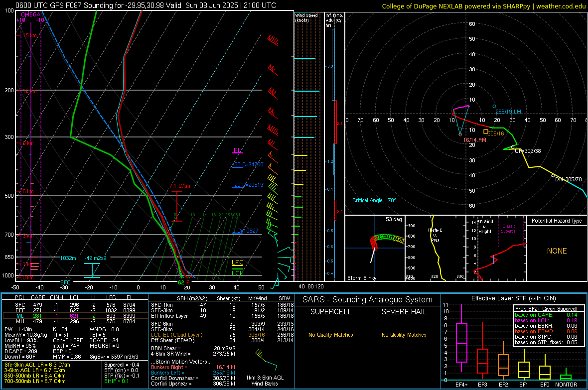Click the Wind Speed (knots) panel header

pyautogui.click(x=306, y=17)
